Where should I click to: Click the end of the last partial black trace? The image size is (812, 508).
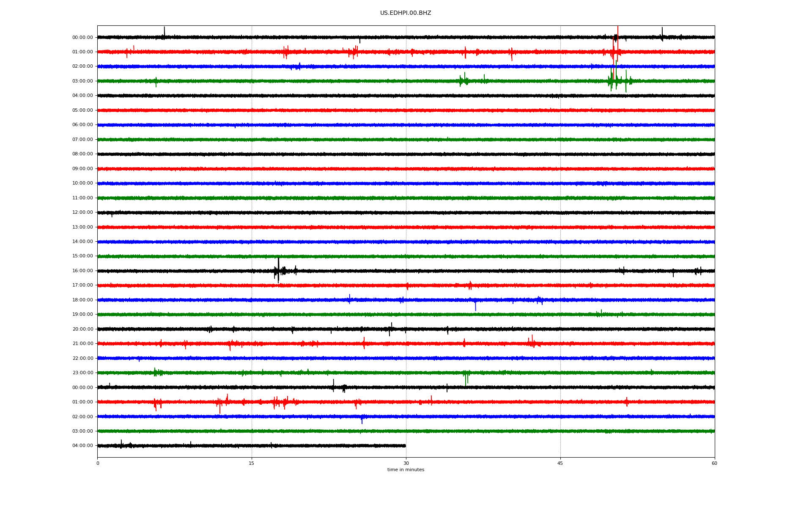click(405, 445)
